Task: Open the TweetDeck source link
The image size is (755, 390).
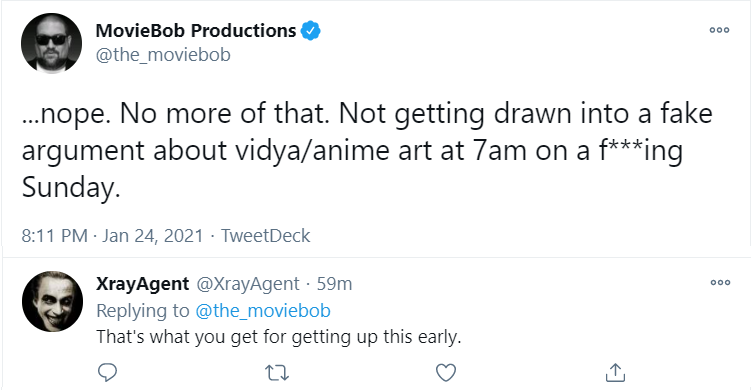Action: (265, 236)
